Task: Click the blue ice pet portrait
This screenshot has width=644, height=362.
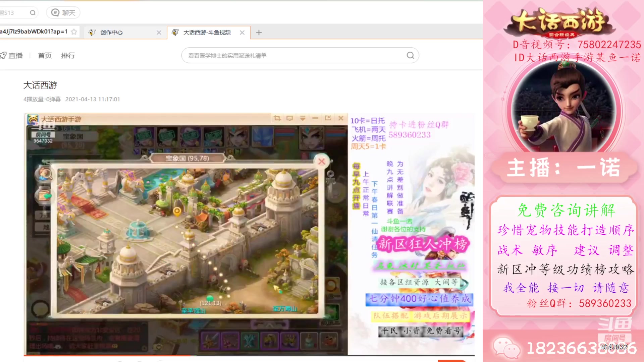Action: [x=262, y=136]
